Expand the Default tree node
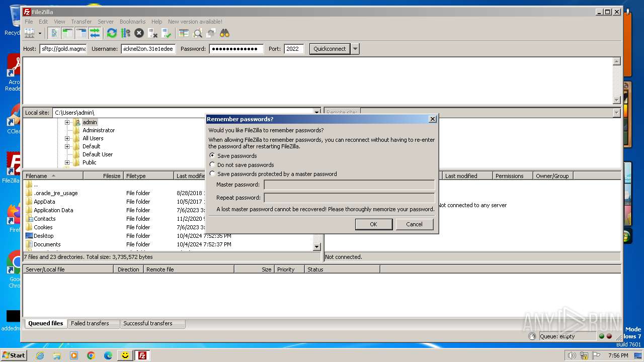 tap(67, 146)
